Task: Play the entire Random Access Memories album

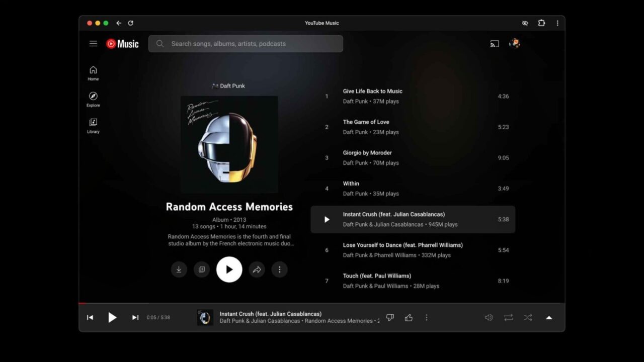Action: (x=229, y=269)
